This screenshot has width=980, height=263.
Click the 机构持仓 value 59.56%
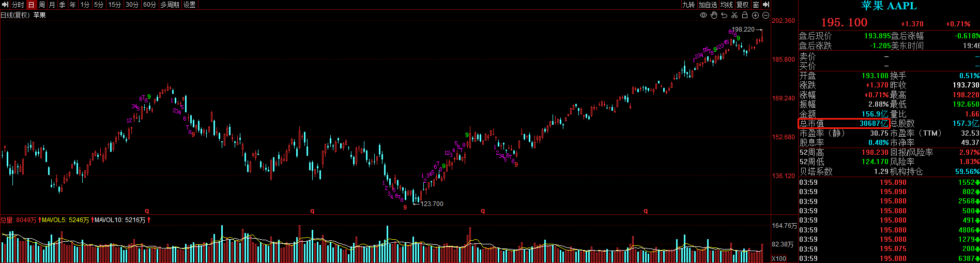click(967, 172)
